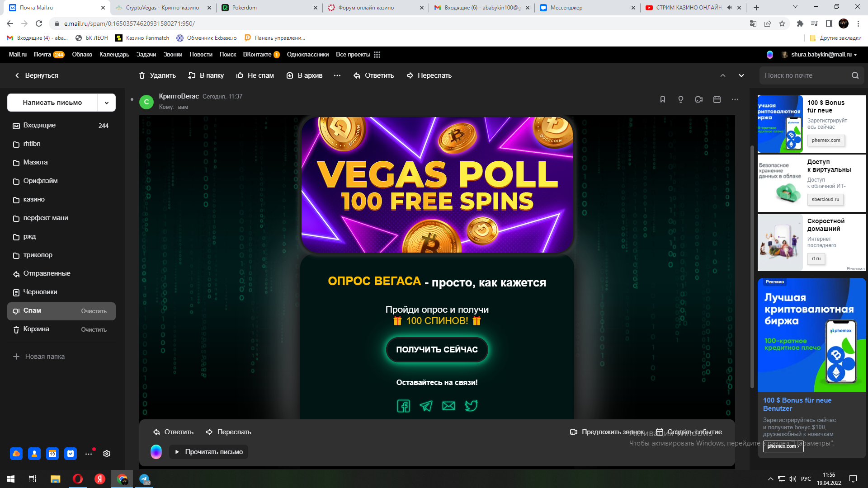868x488 pixels.
Task: Click the ПОЛУЧИТЬ СЕЙЧАС button
Action: click(x=437, y=350)
